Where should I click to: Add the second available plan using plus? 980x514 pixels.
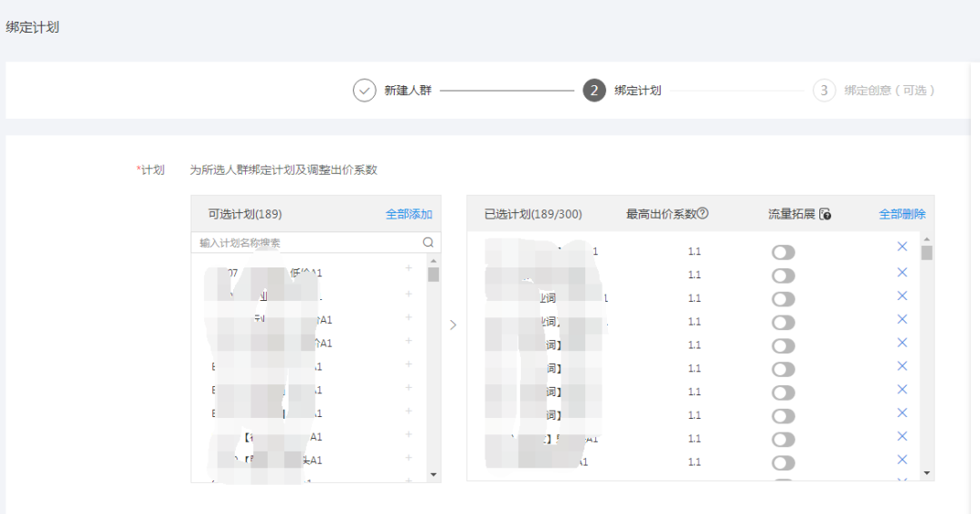[x=408, y=294]
